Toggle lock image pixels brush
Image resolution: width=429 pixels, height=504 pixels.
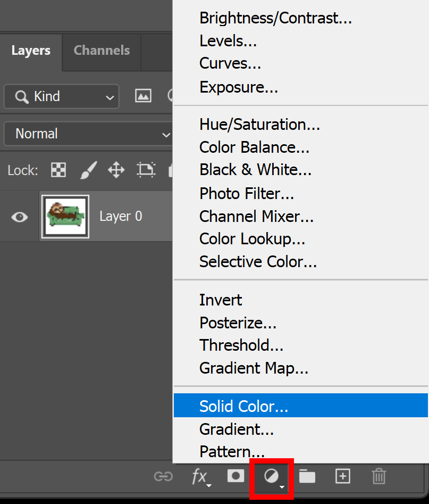pyautogui.click(x=87, y=170)
